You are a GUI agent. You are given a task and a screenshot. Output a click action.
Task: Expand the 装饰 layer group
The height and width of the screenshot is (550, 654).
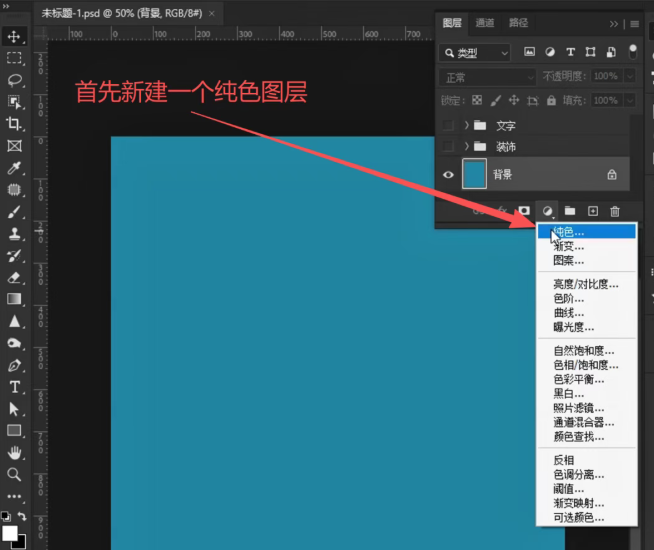coord(467,146)
